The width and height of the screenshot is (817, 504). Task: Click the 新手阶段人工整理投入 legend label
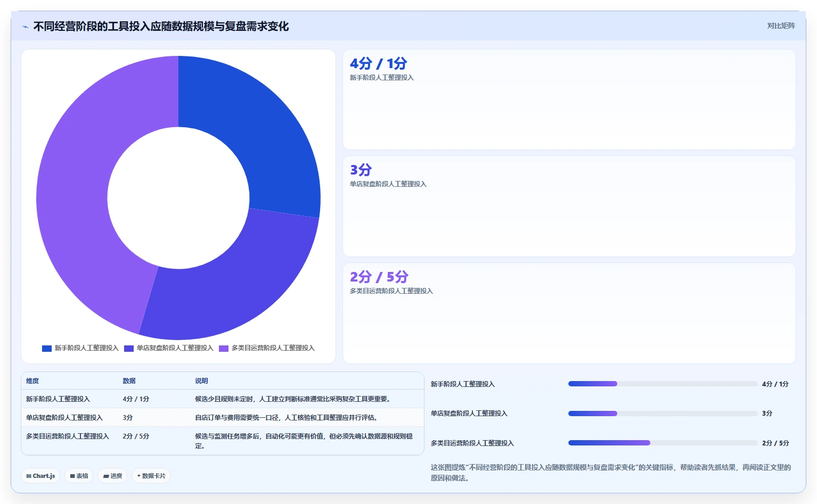(x=87, y=348)
